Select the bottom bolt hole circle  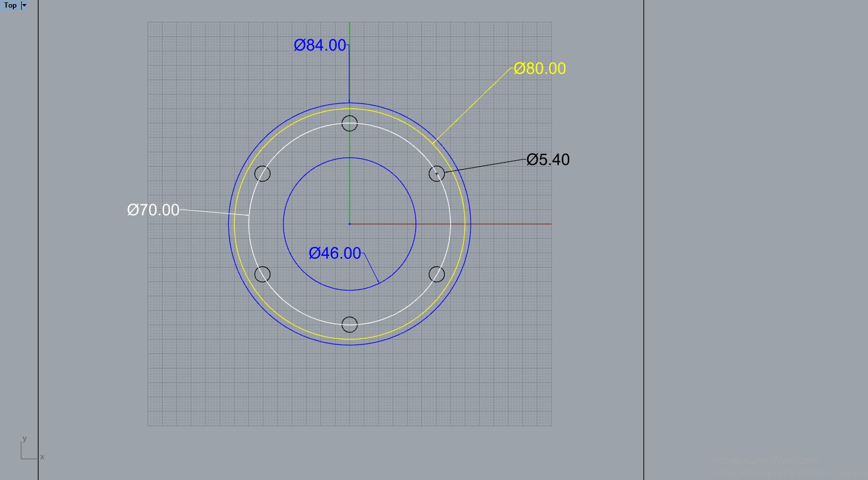tap(350, 332)
